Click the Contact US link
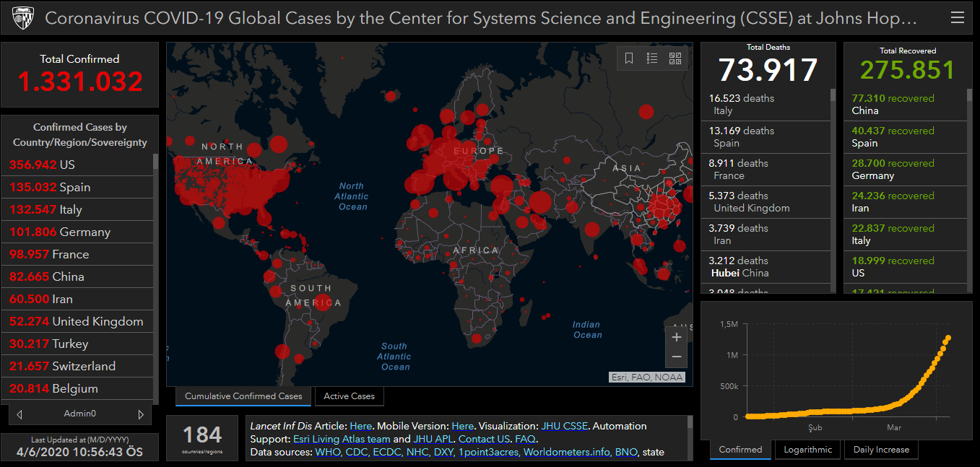The height and width of the screenshot is (467, 980). 484,439
